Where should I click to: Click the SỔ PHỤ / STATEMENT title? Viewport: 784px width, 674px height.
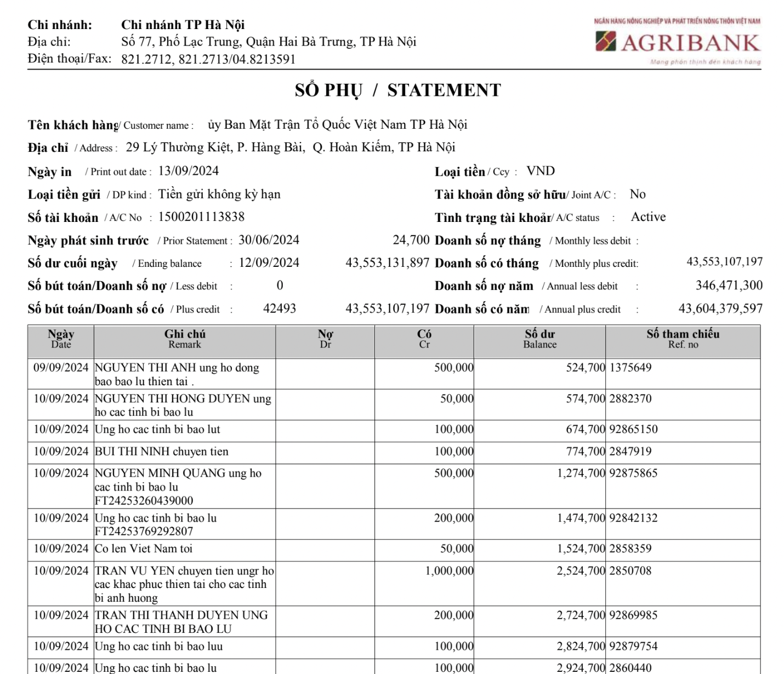(x=397, y=90)
